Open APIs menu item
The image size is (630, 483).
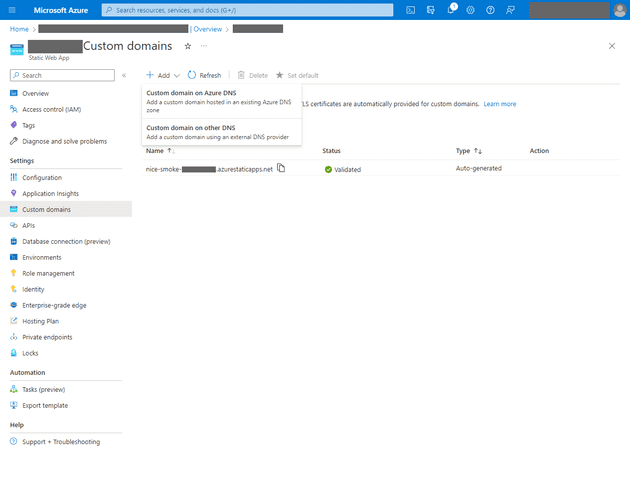(29, 225)
